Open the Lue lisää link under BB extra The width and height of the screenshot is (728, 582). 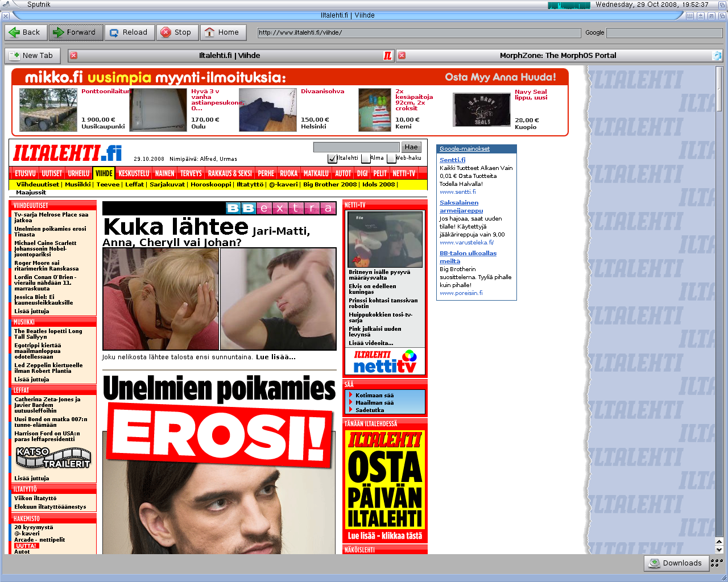[276, 357]
